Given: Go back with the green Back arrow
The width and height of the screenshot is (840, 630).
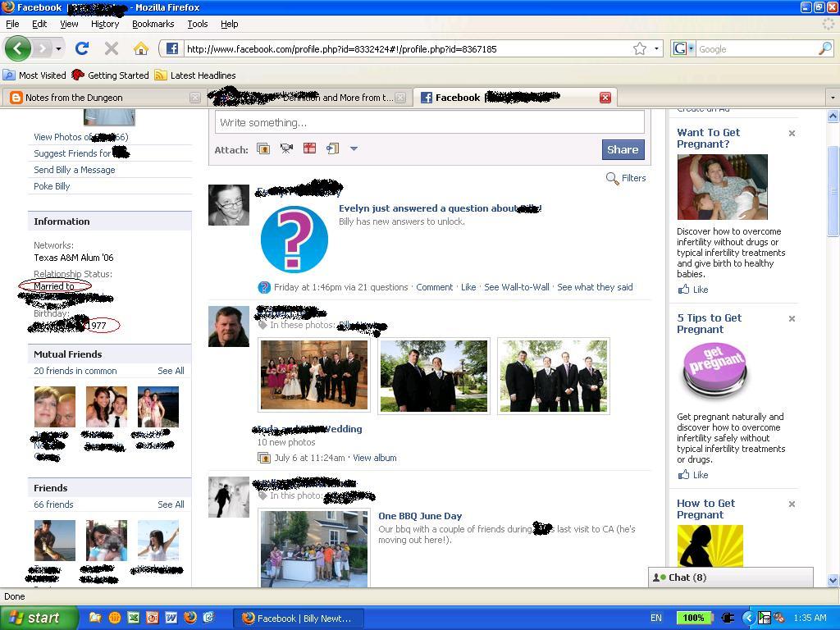Looking at the screenshot, I should [x=18, y=48].
